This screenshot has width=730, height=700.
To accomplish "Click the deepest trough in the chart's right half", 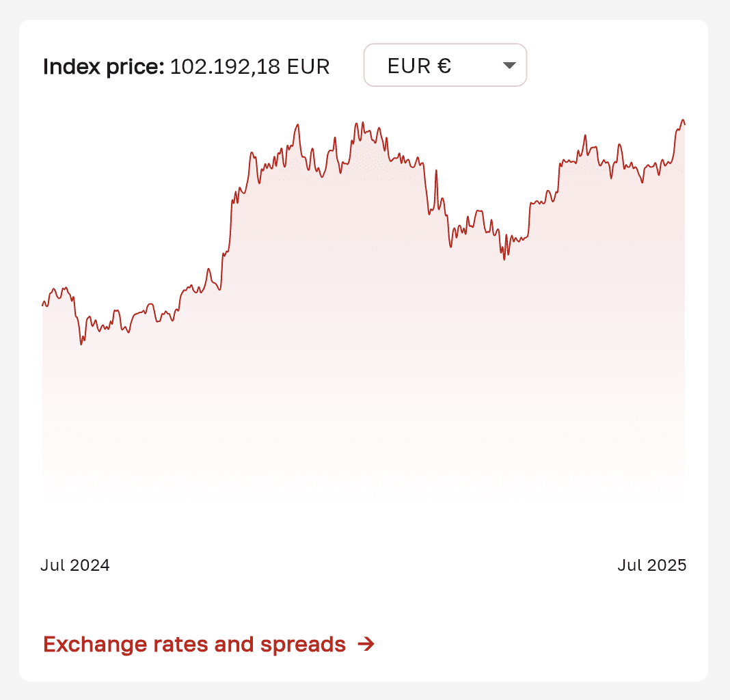I will (504, 258).
